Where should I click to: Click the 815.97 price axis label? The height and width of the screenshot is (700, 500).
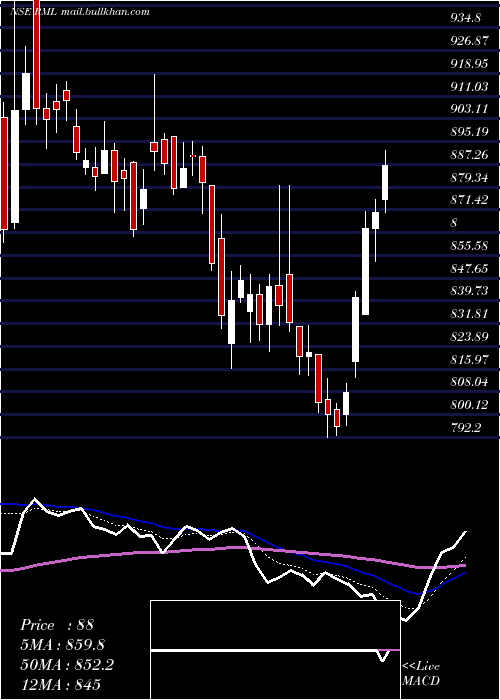[469, 359]
